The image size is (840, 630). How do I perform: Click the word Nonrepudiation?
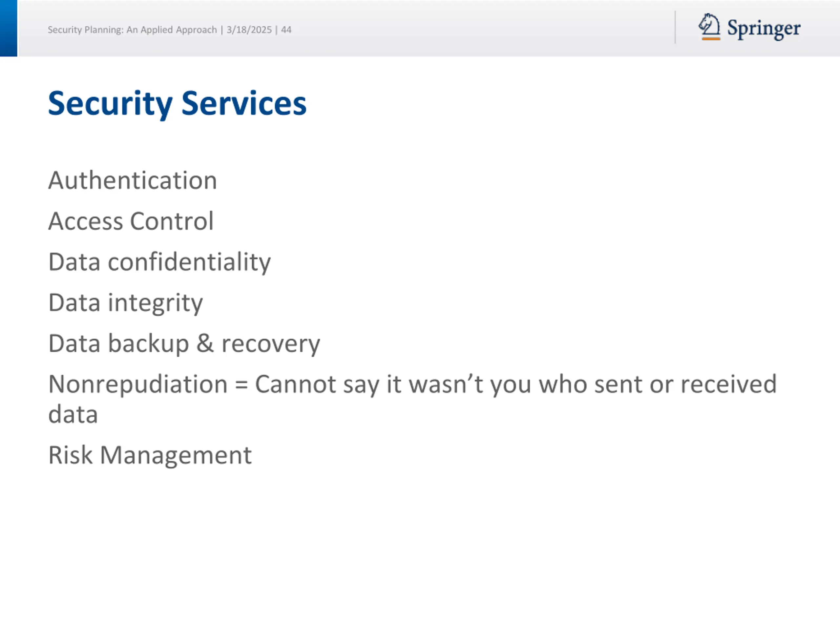(138, 384)
